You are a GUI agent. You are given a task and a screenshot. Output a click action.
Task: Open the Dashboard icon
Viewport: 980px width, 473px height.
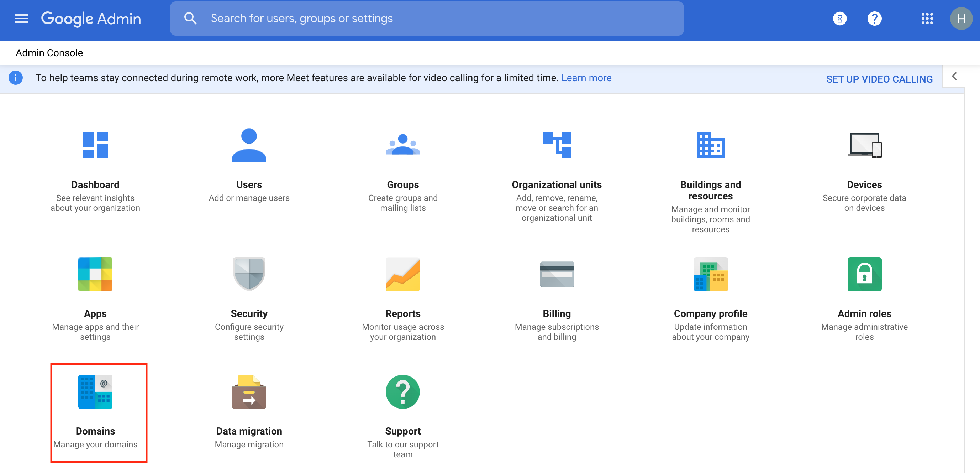(95, 145)
